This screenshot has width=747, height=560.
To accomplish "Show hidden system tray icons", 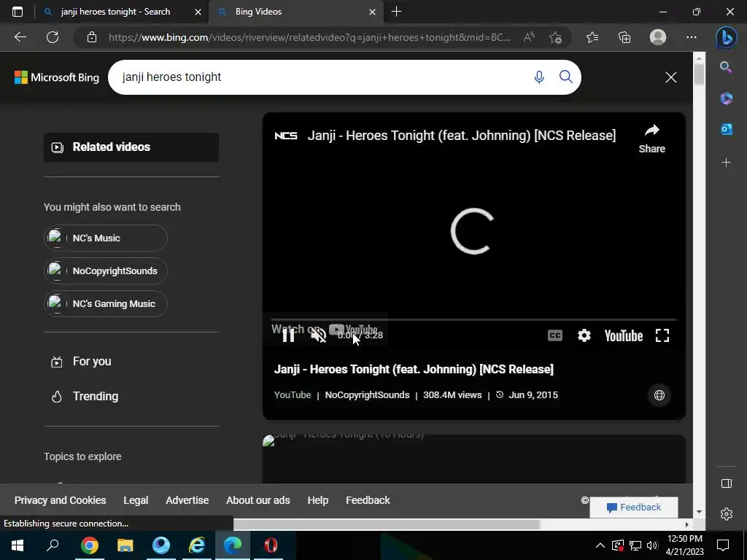I will [600, 545].
